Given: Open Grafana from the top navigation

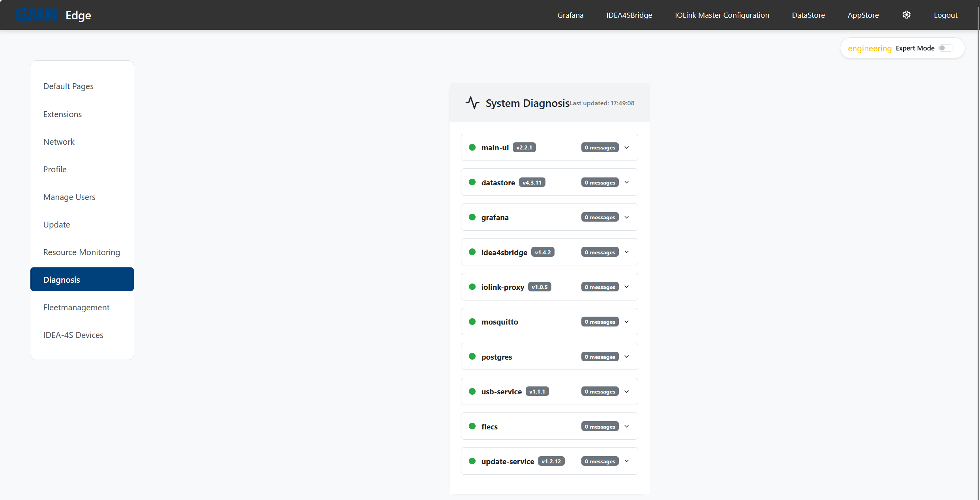Looking at the screenshot, I should coord(570,15).
